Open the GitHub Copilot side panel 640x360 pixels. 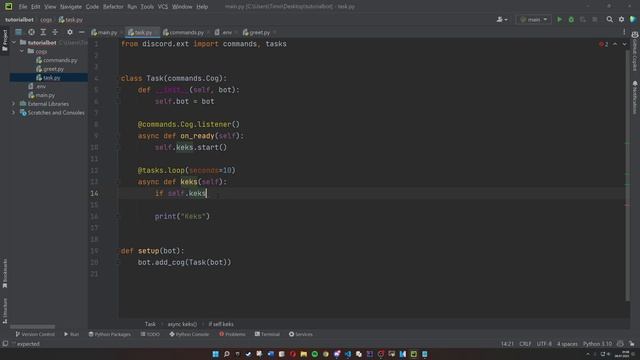pyautogui.click(x=635, y=51)
